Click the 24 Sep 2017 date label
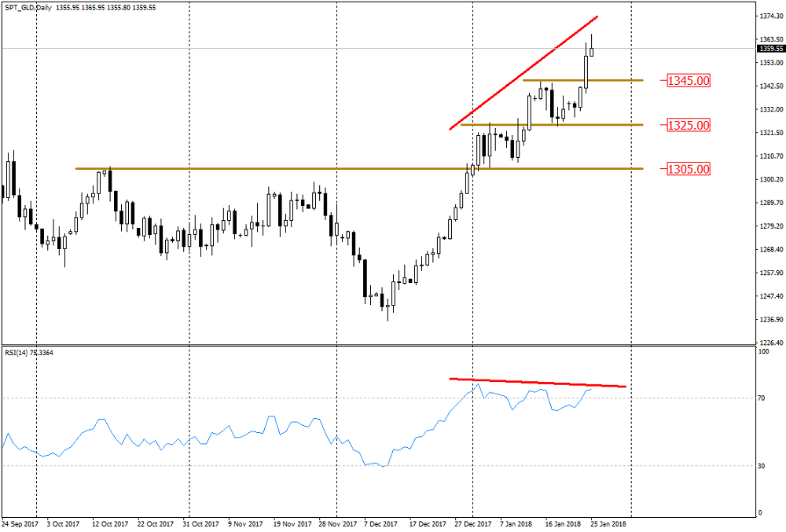The image size is (786, 532). pyautogui.click(x=19, y=523)
